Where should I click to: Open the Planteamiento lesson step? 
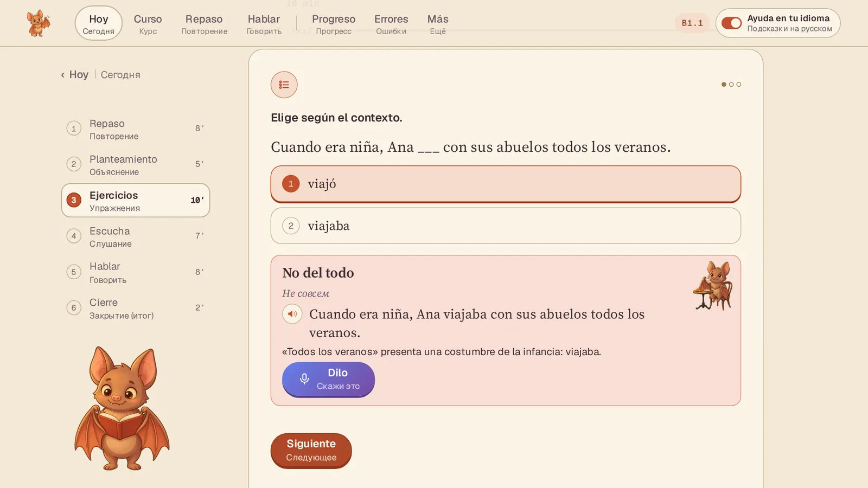[136, 164]
